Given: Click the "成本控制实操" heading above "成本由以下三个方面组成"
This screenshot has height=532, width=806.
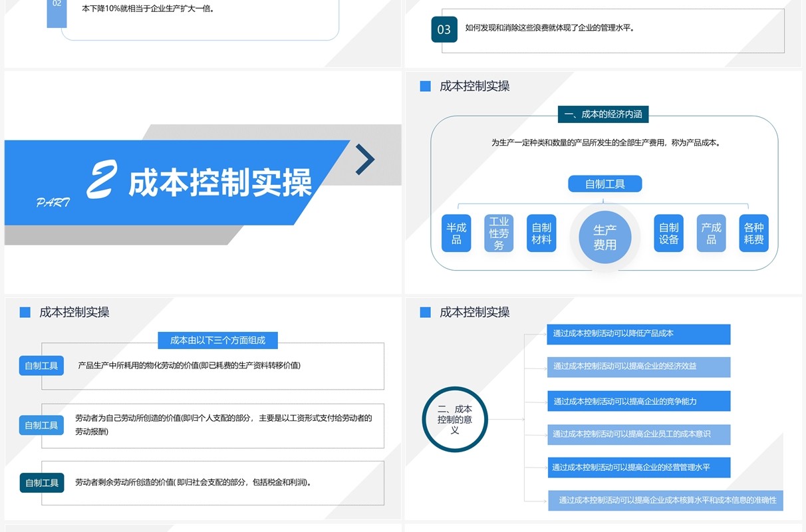Looking at the screenshot, I should click(x=74, y=313).
